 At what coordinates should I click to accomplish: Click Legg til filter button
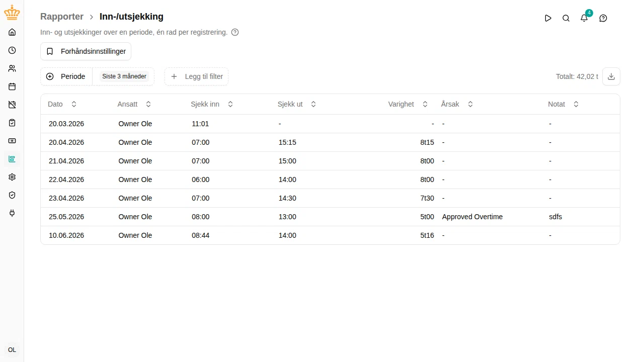click(x=197, y=76)
